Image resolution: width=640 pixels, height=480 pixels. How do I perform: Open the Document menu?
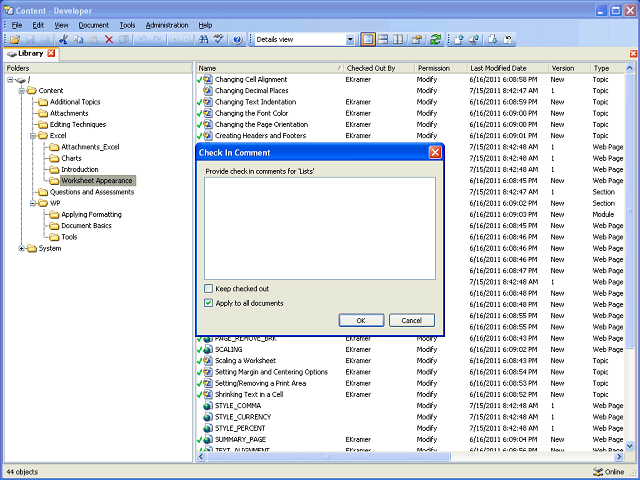93,25
